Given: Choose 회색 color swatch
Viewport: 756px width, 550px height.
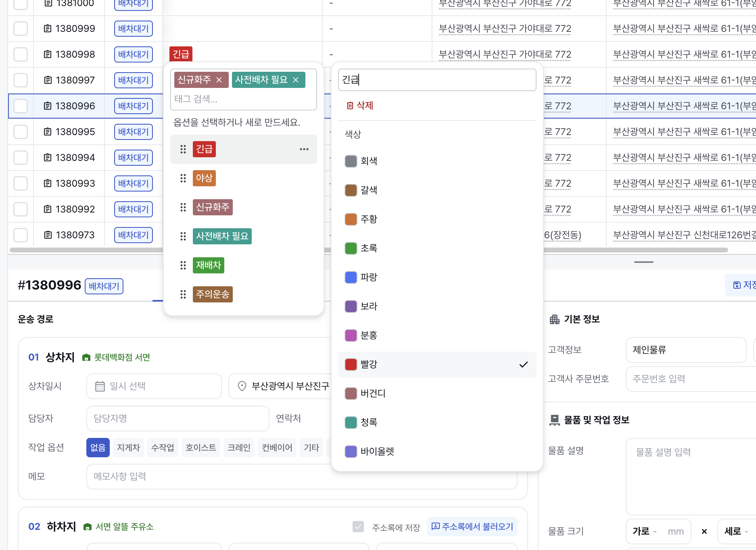Looking at the screenshot, I should coord(351,161).
